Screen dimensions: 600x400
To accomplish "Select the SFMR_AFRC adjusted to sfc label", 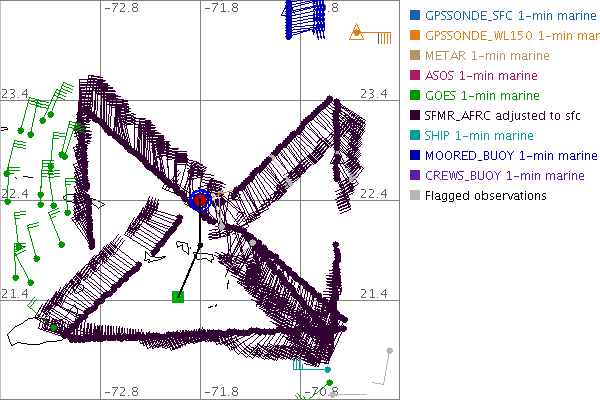I will point(491,116).
